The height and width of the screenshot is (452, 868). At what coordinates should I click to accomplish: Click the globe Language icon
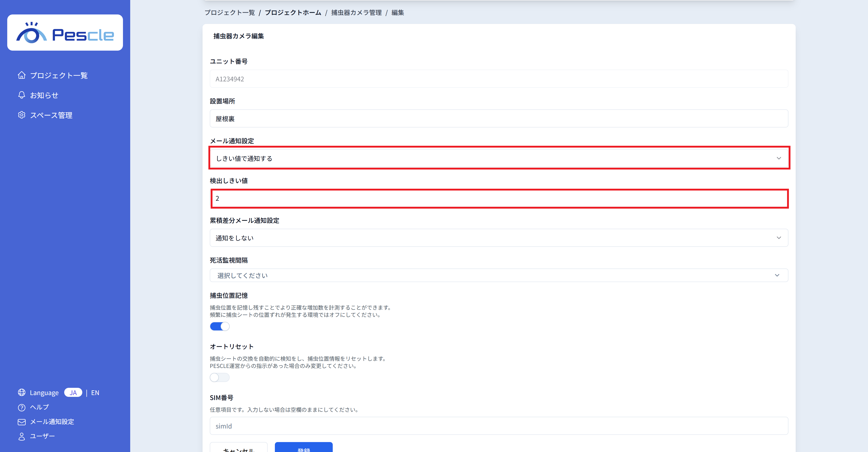coord(21,392)
